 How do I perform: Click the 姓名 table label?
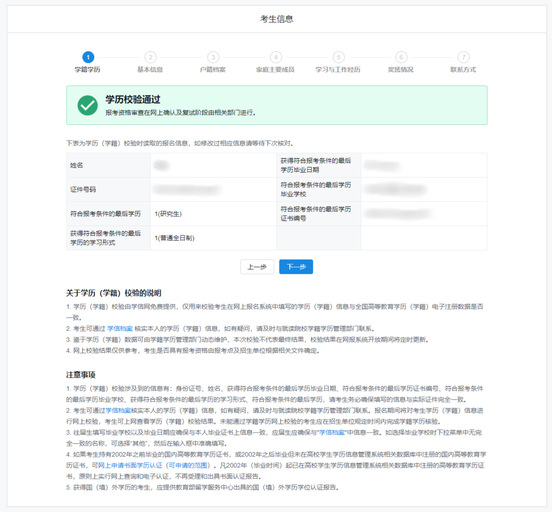click(x=77, y=165)
